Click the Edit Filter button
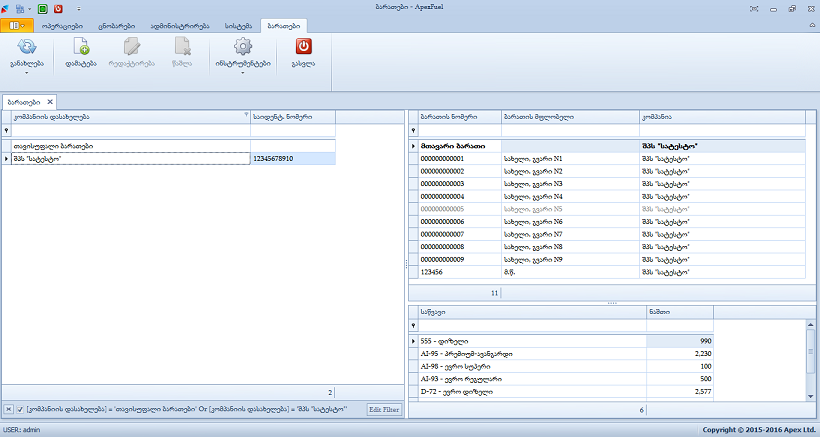 click(x=384, y=409)
